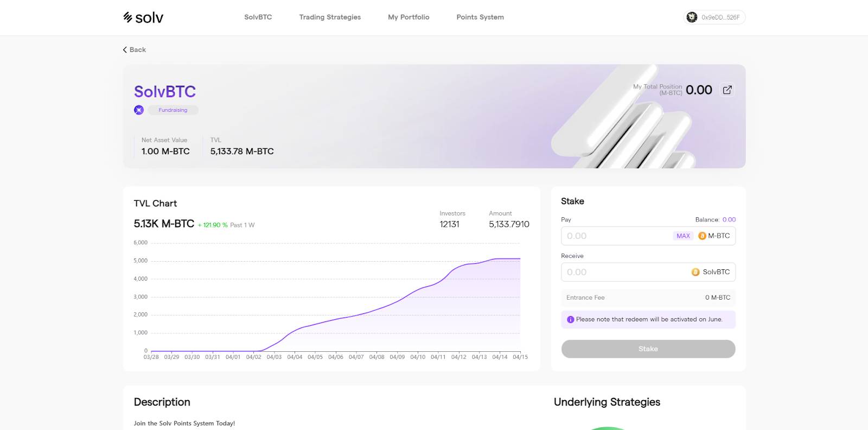This screenshot has height=430, width=868.
Task: Click the info icon in redeem notice
Action: tap(570, 320)
